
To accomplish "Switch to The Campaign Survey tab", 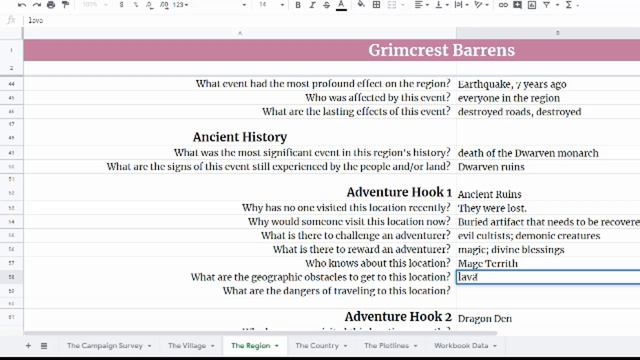I will (x=104, y=346).
